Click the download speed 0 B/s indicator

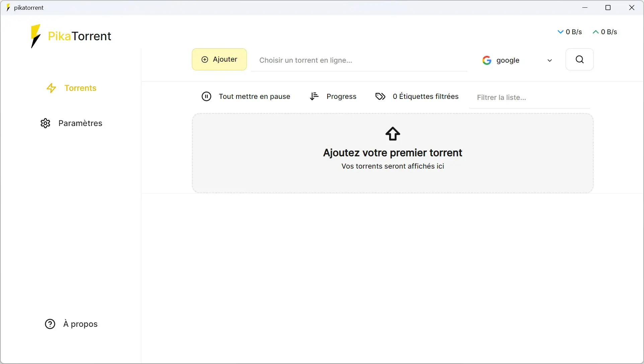click(x=570, y=32)
